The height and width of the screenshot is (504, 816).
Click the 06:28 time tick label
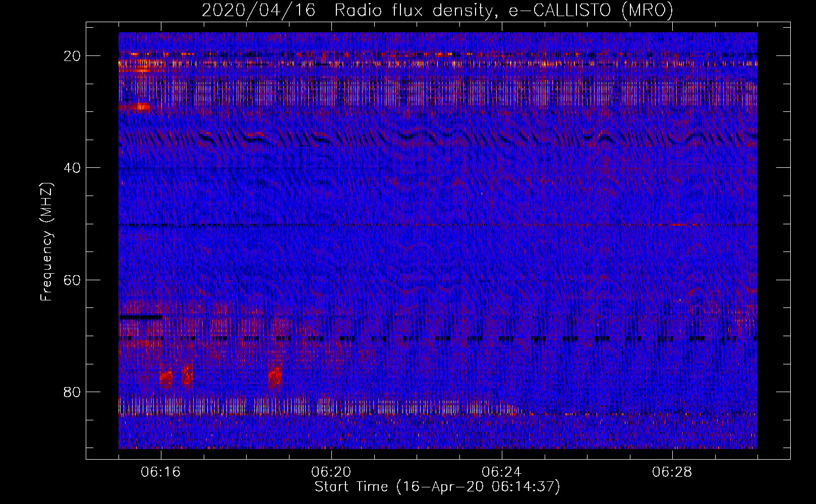(672, 472)
